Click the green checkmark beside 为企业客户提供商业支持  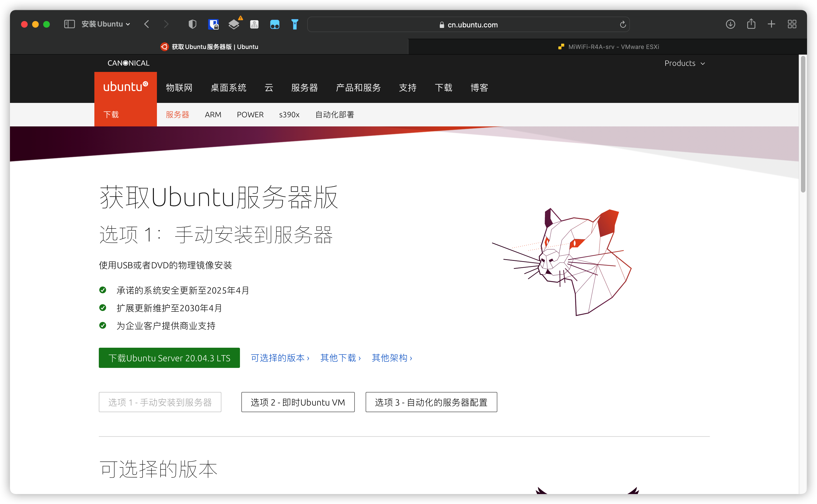103,325
